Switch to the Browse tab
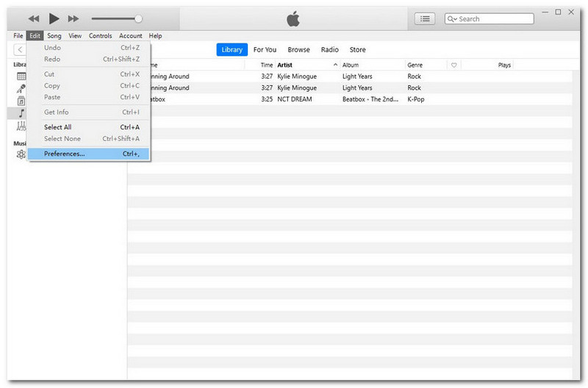 (298, 49)
